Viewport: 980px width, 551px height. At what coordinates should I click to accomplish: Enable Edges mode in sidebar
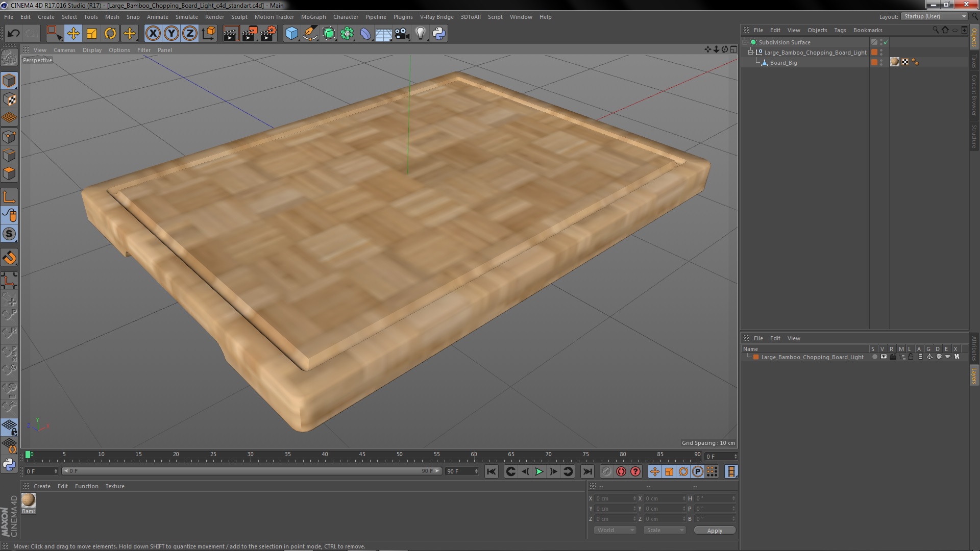(9, 155)
